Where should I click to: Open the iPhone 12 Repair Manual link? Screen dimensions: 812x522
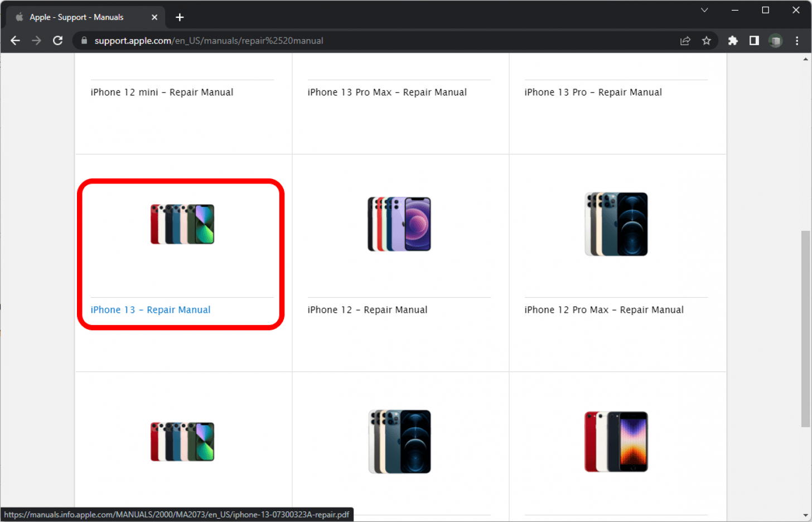367,310
